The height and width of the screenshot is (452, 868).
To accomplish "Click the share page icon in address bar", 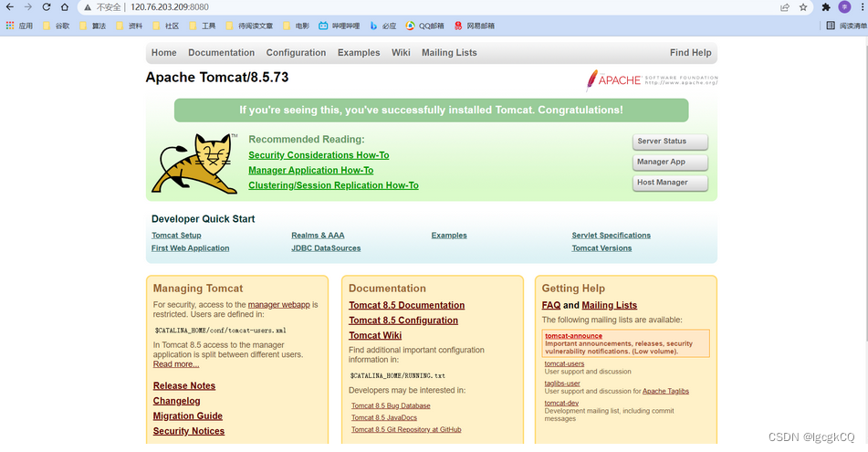I will pyautogui.click(x=784, y=7).
